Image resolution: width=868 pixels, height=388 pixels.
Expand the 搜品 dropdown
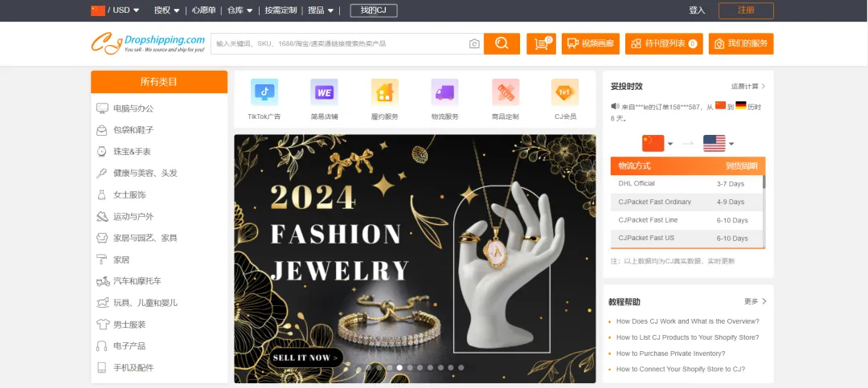tap(321, 10)
